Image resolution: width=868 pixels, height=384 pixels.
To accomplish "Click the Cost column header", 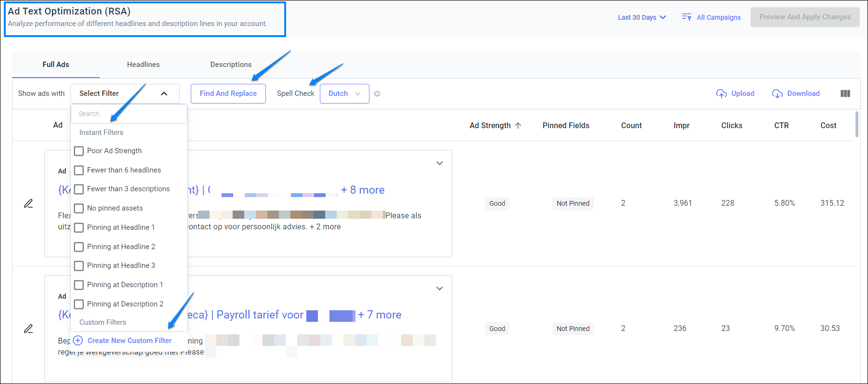I will [x=829, y=125].
